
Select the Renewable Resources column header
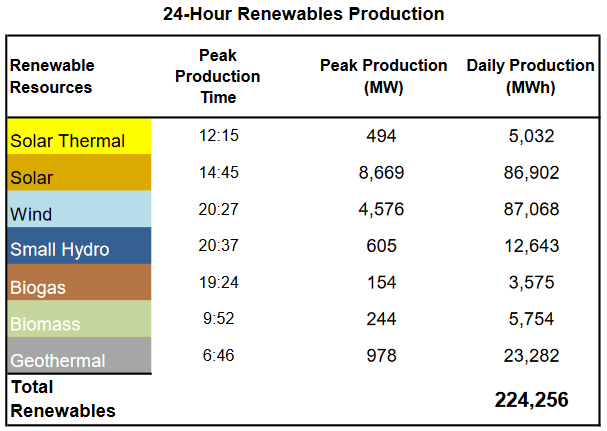(52, 76)
